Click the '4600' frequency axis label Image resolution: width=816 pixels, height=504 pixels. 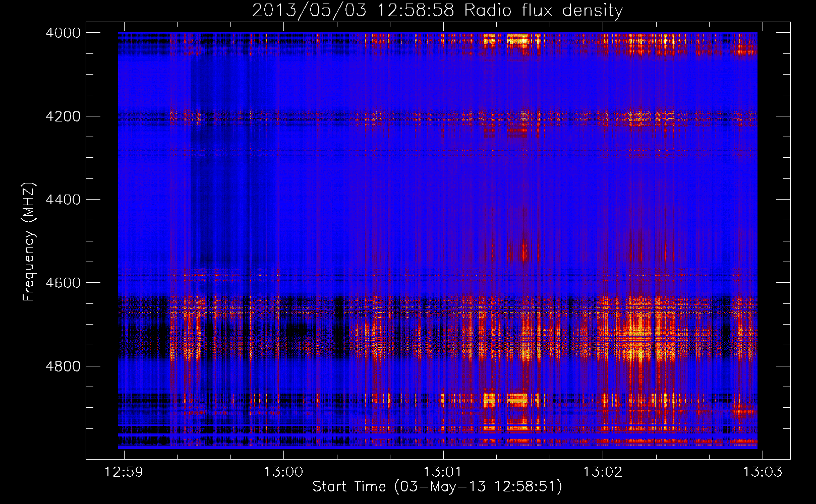click(63, 283)
